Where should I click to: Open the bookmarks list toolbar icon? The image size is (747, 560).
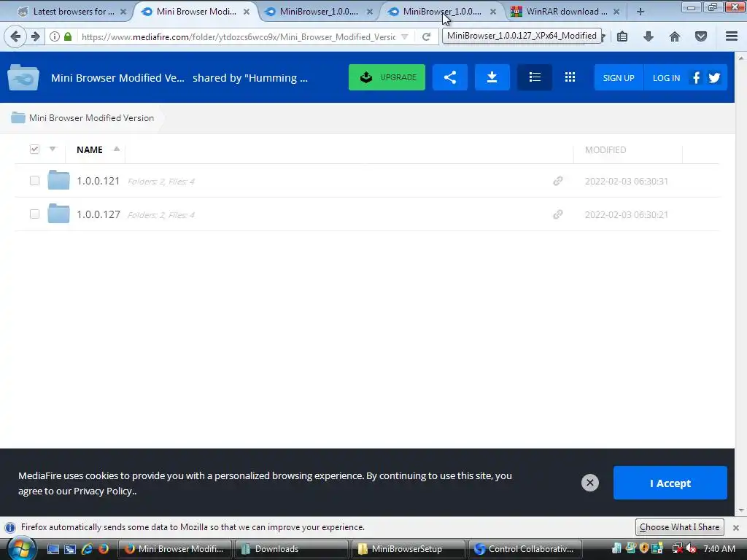[622, 36]
